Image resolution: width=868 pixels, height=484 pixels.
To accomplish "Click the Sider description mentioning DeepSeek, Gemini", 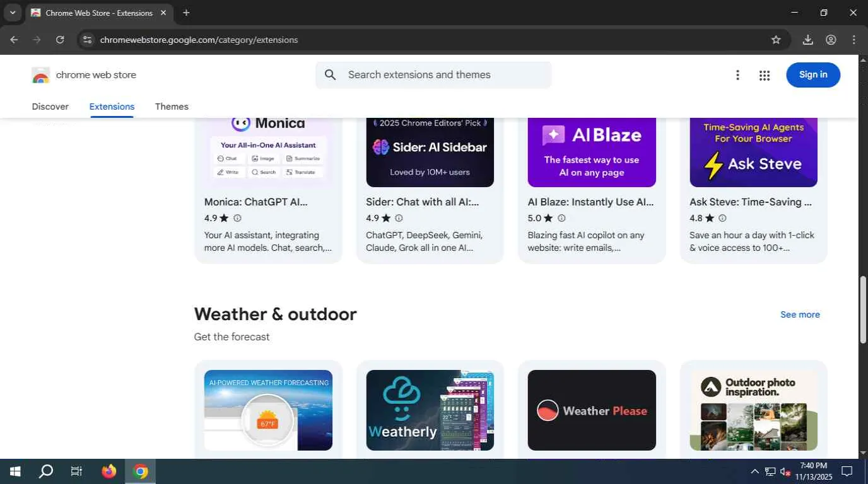I will click(x=425, y=241).
